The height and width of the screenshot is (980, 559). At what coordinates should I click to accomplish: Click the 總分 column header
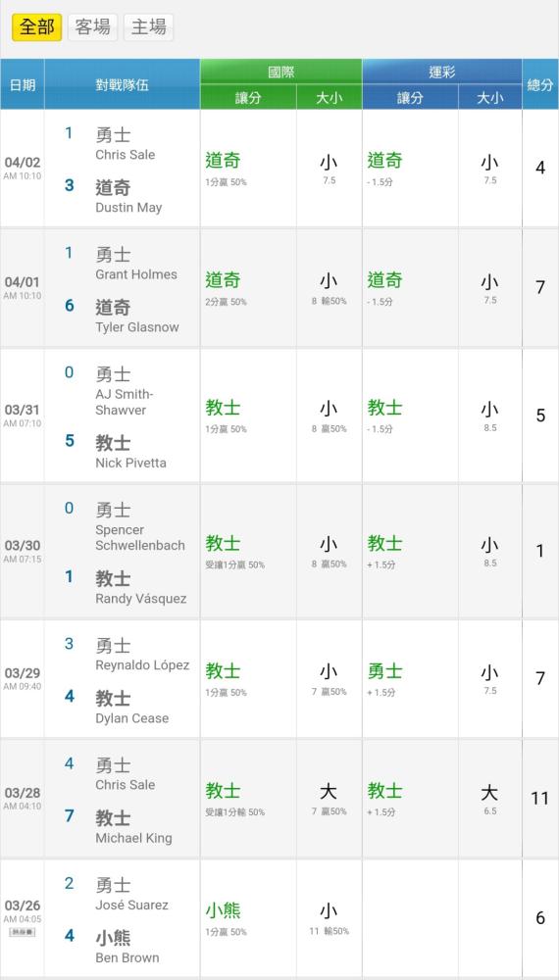[x=540, y=84]
